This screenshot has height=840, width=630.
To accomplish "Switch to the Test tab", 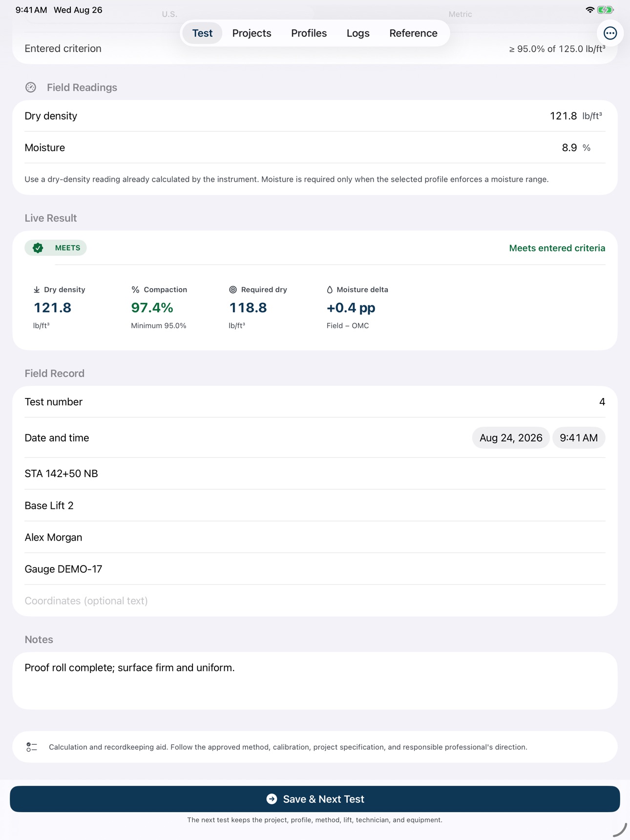I will point(202,33).
